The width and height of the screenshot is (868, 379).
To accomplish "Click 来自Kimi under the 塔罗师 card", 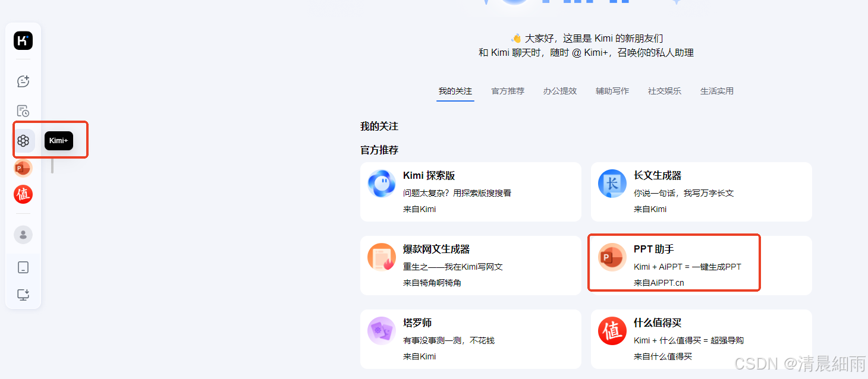I will point(420,356).
